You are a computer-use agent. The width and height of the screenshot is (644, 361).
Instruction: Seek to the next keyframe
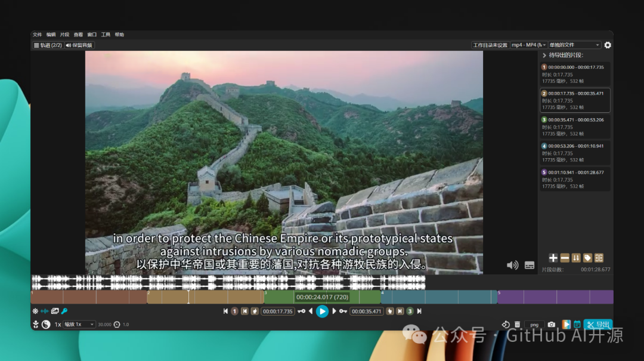[343, 311]
